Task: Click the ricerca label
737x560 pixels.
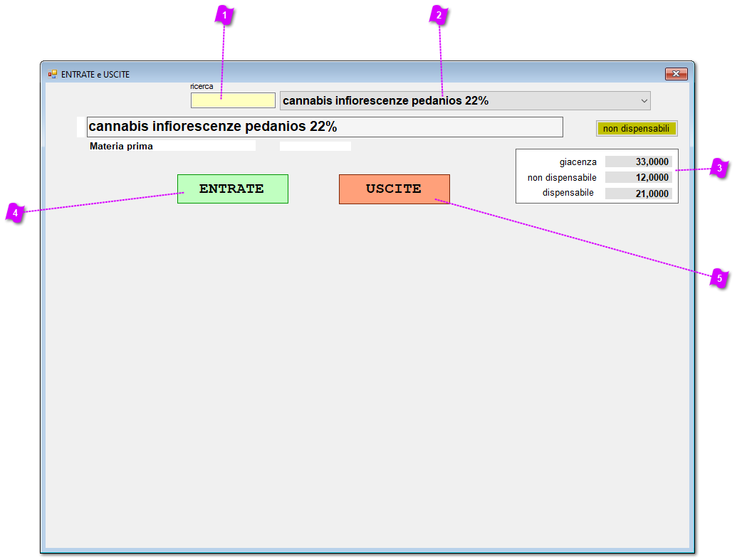Action: coord(202,86)
